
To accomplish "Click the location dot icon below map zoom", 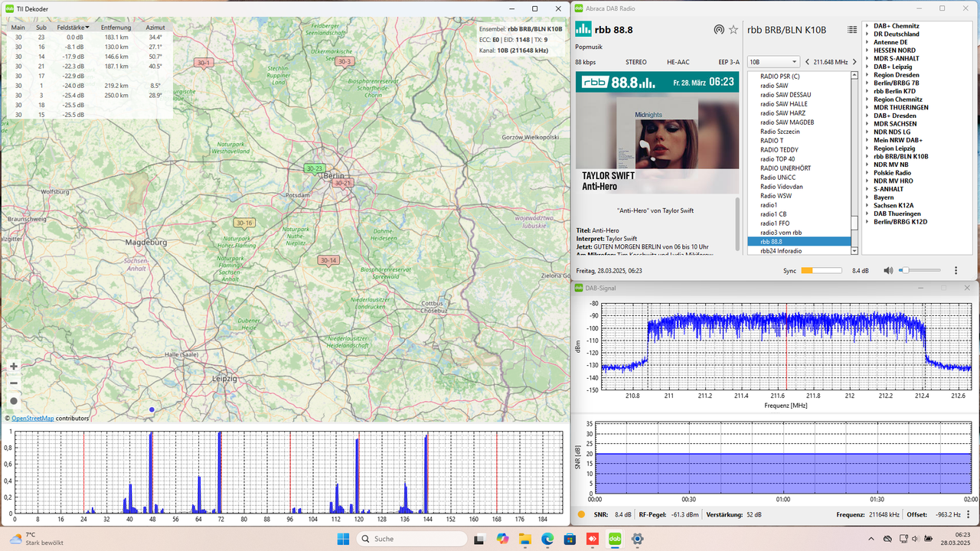I will pyautogui.click(x=12, y=401).
